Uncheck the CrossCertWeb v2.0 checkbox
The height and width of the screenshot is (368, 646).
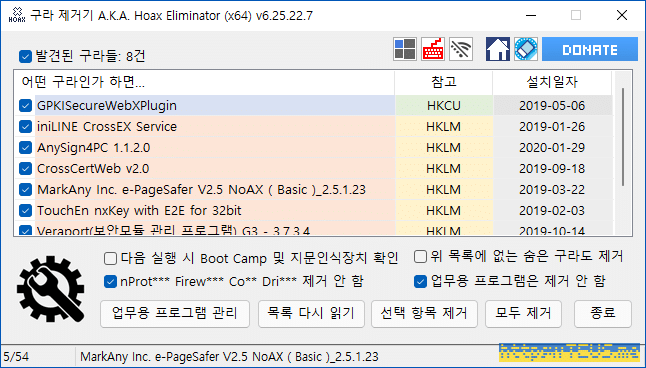[x=26, y=169]
